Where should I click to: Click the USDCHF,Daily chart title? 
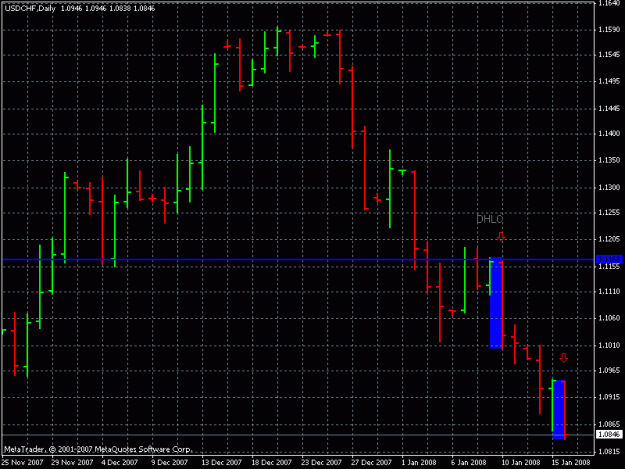coord(30,8)
